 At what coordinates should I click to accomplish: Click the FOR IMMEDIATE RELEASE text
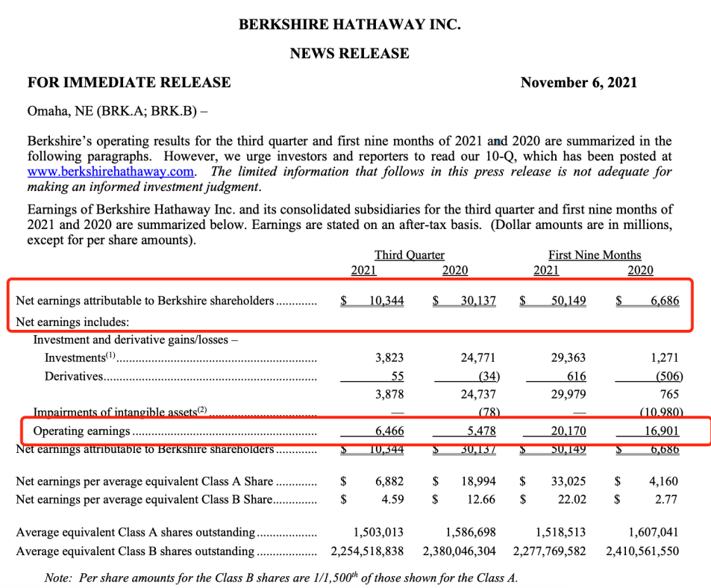click(129, 82)
